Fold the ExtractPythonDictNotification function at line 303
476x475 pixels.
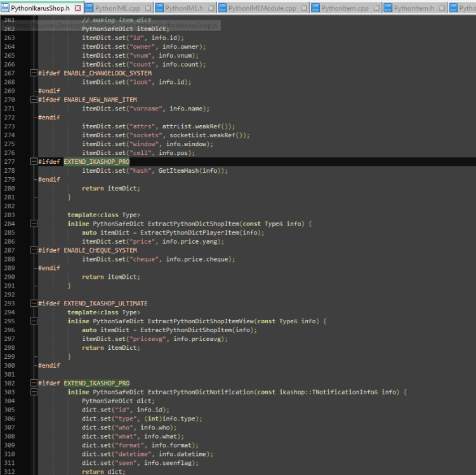coord(34,392)
